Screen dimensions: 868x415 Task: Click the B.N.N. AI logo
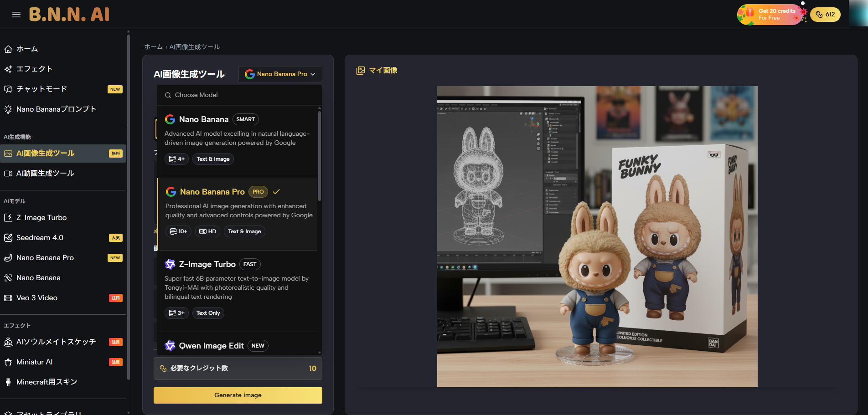click(69, 15)
